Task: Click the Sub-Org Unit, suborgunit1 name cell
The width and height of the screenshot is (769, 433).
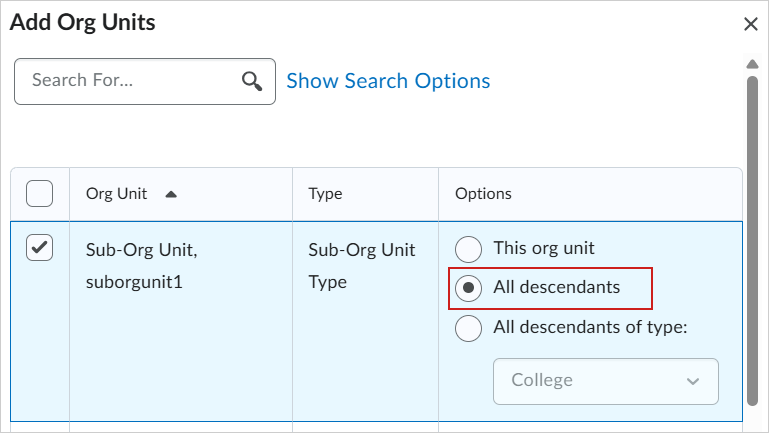Action: [x=133, y=265]
